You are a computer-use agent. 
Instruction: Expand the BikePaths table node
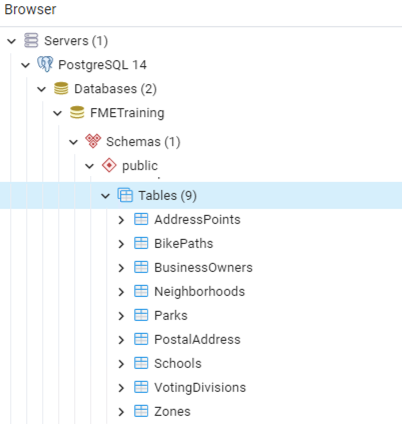coord(121,244)
